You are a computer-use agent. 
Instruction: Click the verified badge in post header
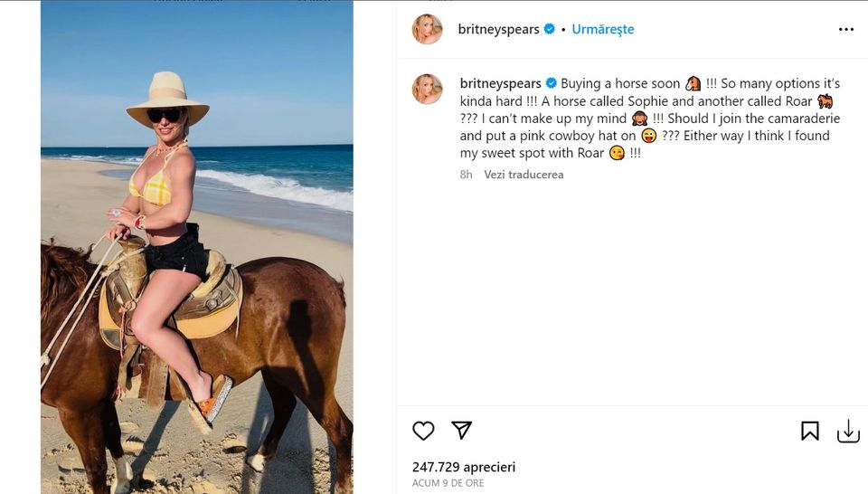549,29
